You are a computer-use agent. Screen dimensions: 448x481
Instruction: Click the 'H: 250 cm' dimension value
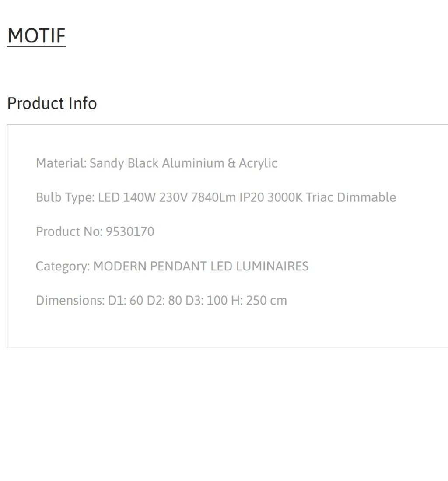coord(259,301)
